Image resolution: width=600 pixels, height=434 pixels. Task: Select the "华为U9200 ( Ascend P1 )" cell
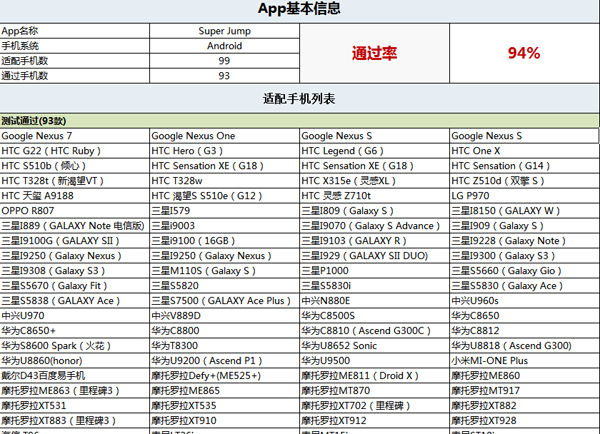(x=224, y=361)
